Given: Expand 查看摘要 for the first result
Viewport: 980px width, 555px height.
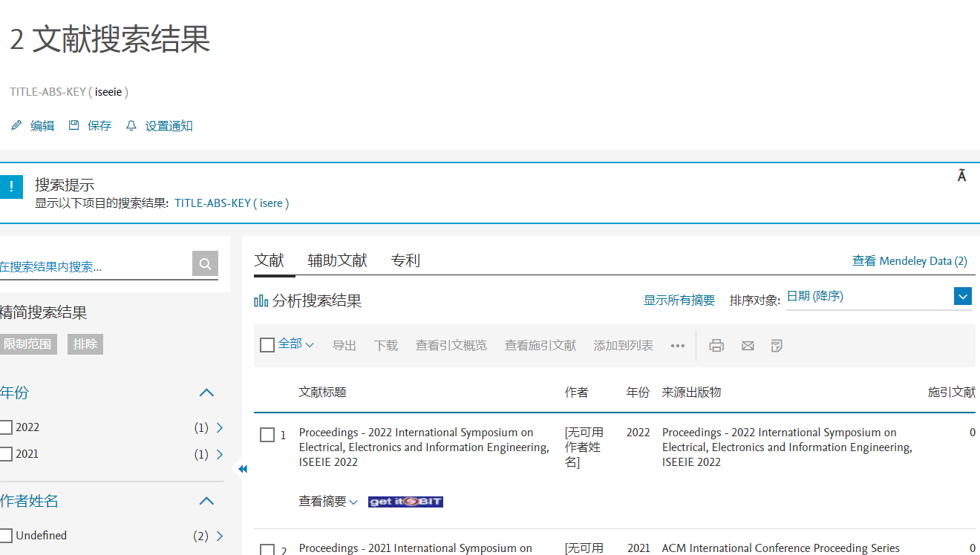Looking at the screenshot, I should tap(328, 502).
